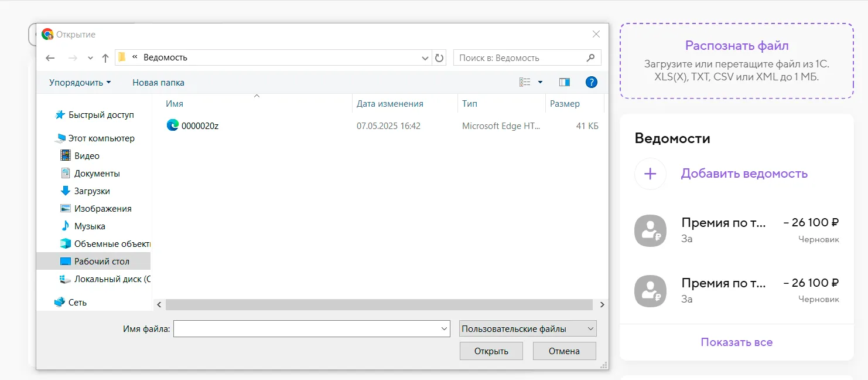
Task: Click the Показать все link
Action: tap(736, 342)
